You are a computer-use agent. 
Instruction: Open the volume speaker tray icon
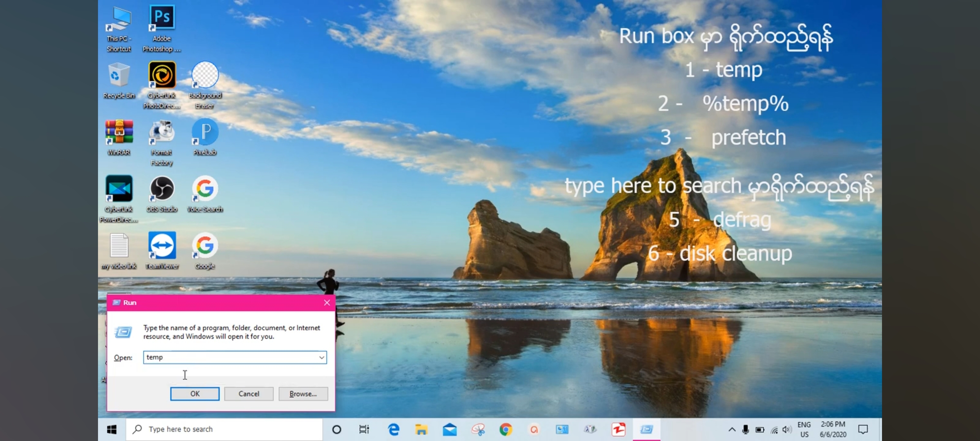tap(786, 430)
